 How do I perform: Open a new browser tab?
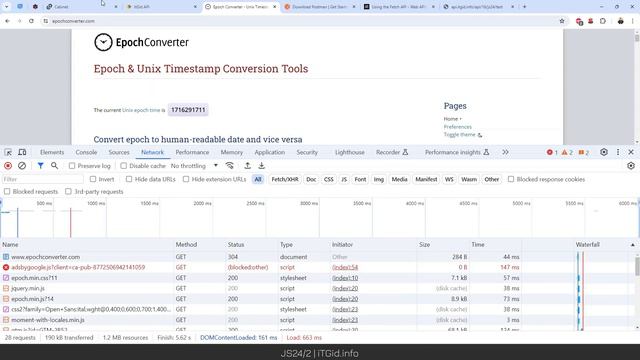coord(524,7)
